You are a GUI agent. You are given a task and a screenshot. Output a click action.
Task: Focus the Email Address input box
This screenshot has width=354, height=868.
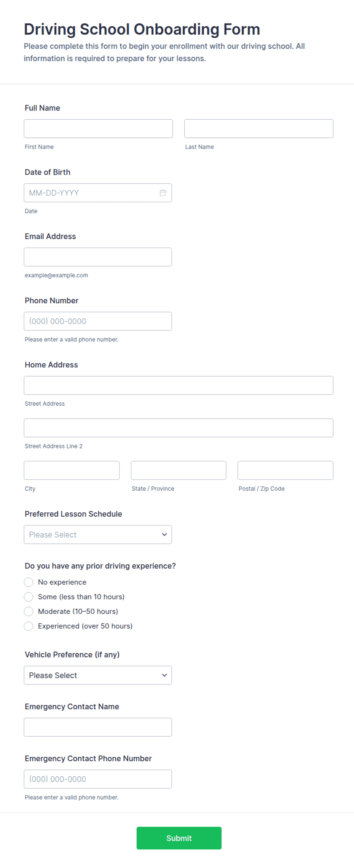(98, 257)
